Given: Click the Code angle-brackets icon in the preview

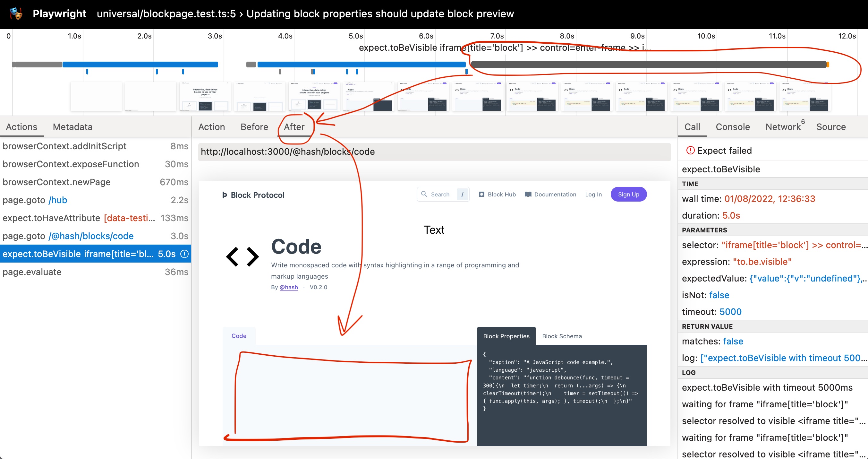Looking at the screenshot, I should (x=242, y=256).
